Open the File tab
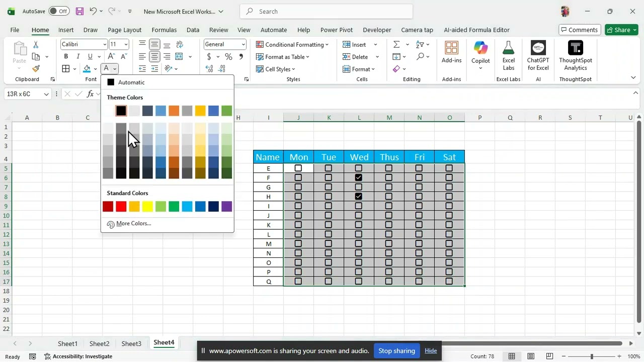This screenshot has width=644, height=362. (x=15, y=30)
